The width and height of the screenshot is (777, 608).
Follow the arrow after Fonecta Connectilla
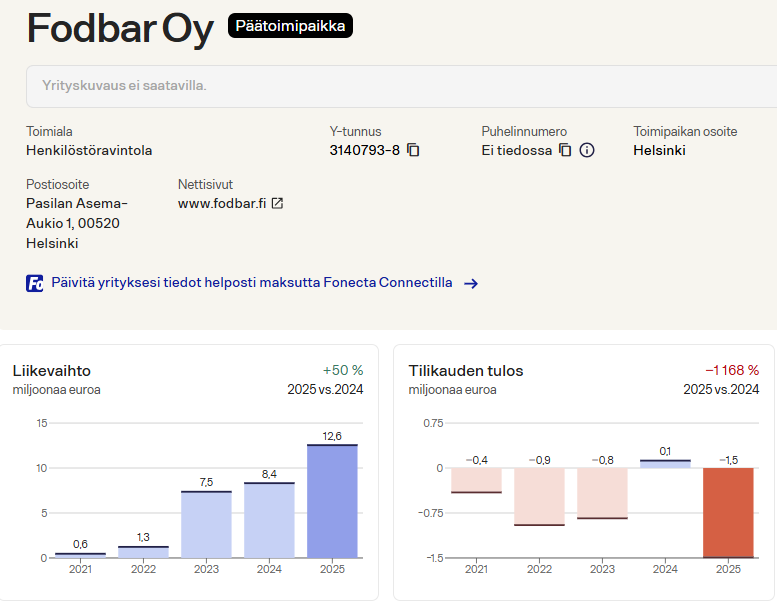[x=471, y=283]
